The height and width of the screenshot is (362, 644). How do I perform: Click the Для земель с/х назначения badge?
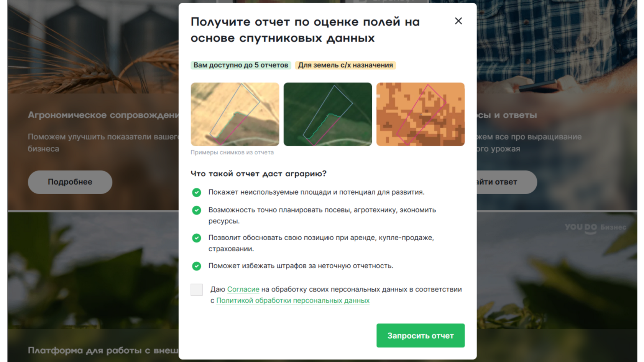pyautogui.click(x=345, y=65)
